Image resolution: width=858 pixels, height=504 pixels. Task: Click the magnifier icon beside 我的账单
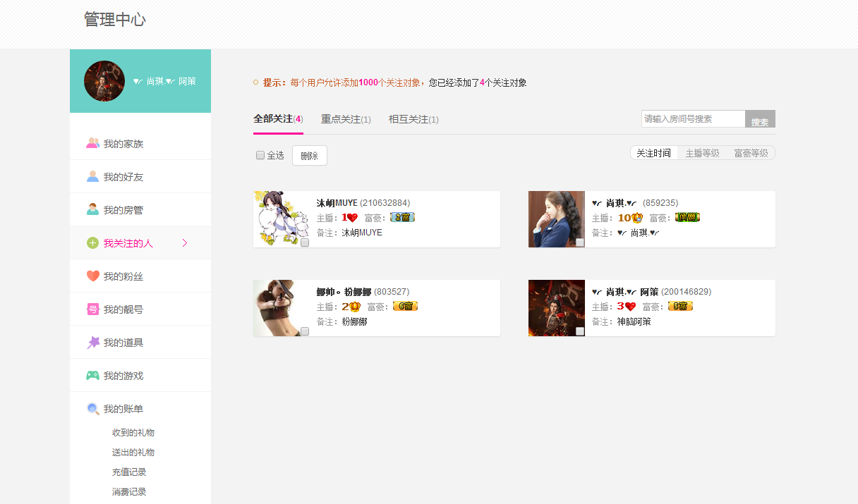[92, 409]
